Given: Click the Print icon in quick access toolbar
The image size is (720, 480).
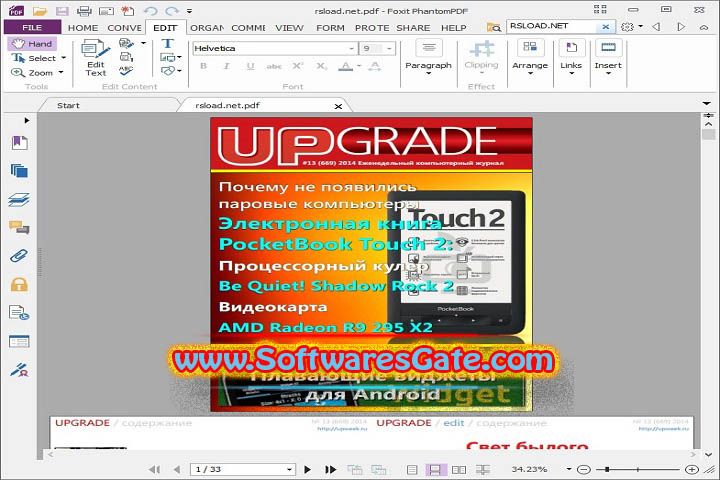Looking at the screenshot, I should (x=84, y=11).
